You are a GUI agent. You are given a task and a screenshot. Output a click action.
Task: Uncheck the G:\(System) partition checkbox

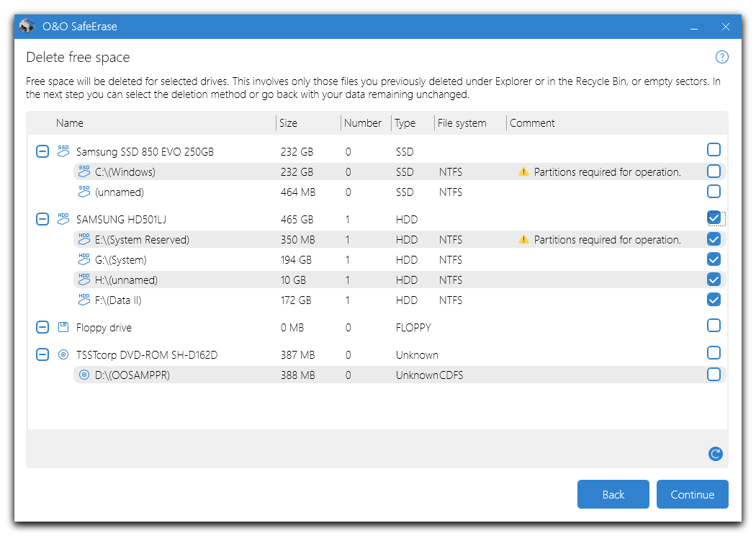pos(714,259)
